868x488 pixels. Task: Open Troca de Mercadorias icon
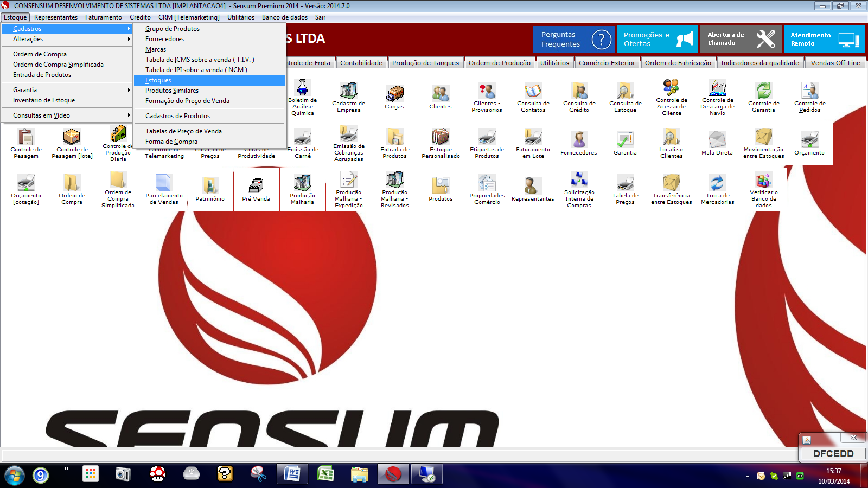click(717, 189)
